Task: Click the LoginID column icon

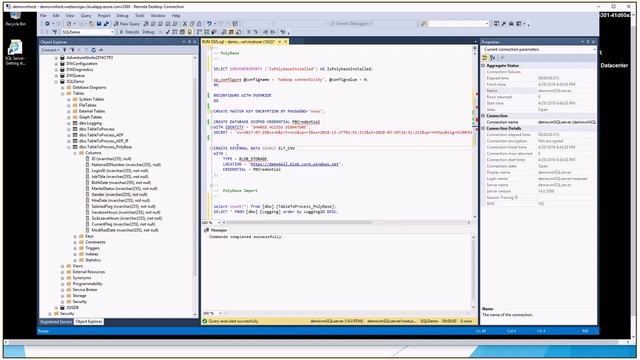Action: pos(88,171)
